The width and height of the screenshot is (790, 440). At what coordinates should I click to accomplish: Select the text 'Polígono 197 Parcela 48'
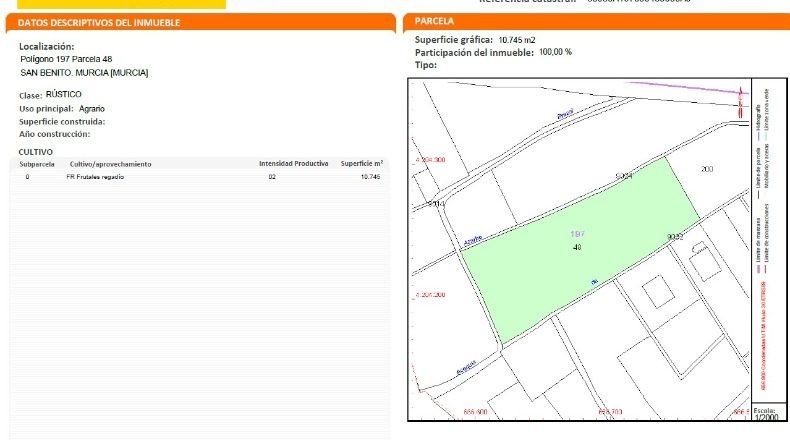point(66,59)
